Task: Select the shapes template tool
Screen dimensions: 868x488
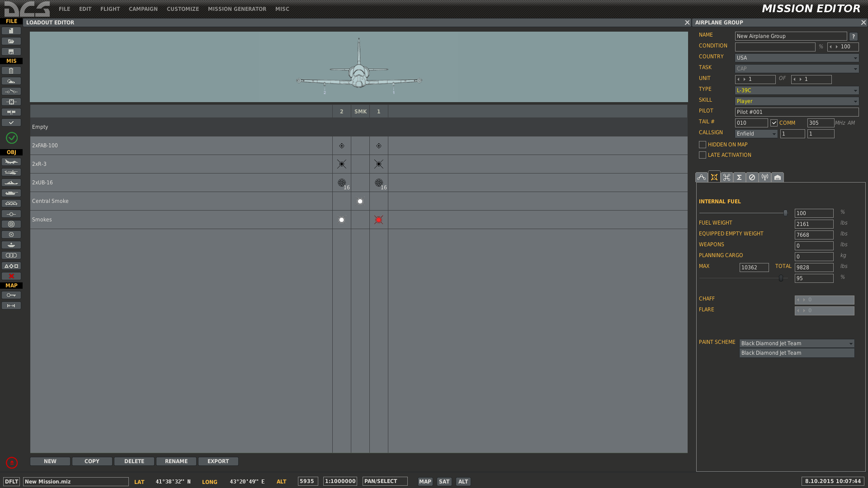Action: [11, 266]
